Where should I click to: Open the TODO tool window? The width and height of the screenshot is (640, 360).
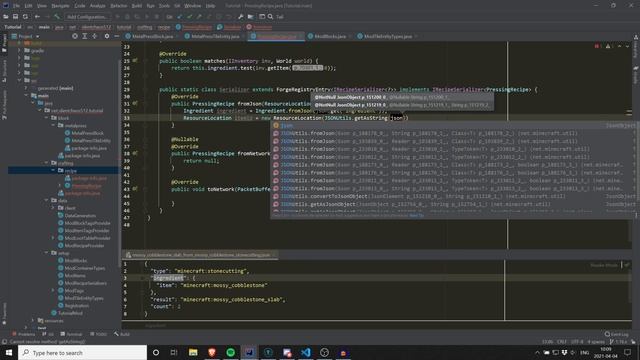click(x=98, y=334)
